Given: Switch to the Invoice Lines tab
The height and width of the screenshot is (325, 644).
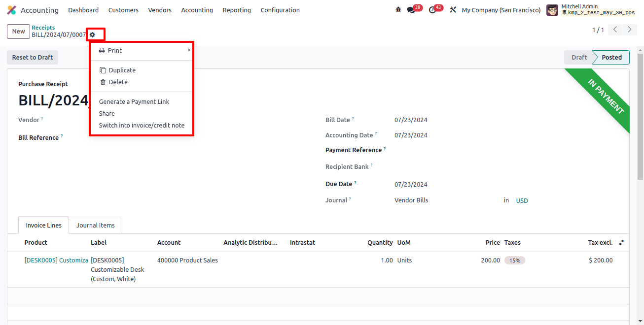Looking at the screenshot, I should [x=44, y=225].
